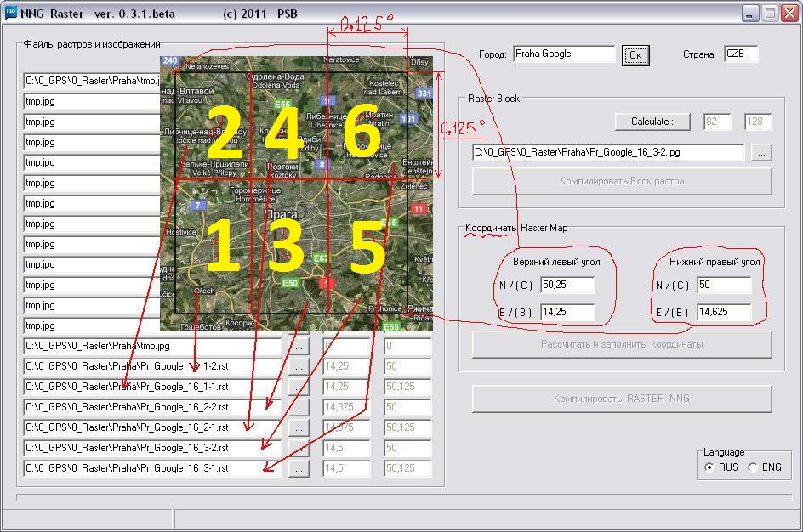Click the 50 value in 3-2.rst row
The width and height of the screenshot is (803, 532).
pos(407,448)
